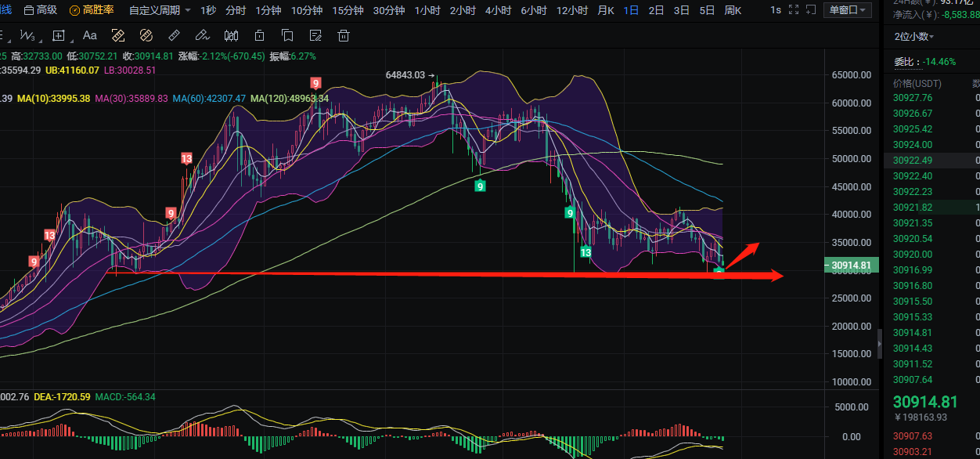980x459 pixels.
Task: Click the 15分钟 interval button
Action: point(348,10)
